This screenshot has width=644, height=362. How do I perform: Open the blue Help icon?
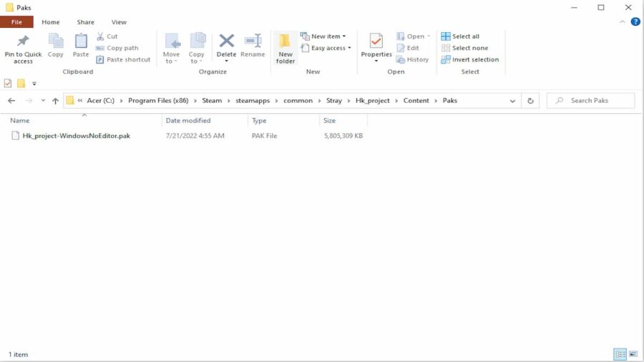pyautogui.click(x=635, y=22)
